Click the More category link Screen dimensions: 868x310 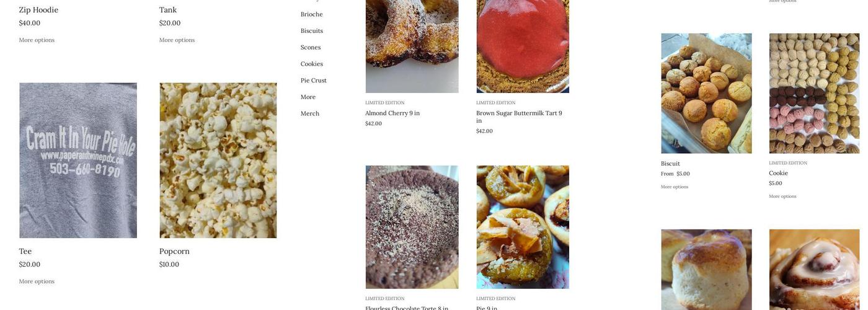point(308,97)
